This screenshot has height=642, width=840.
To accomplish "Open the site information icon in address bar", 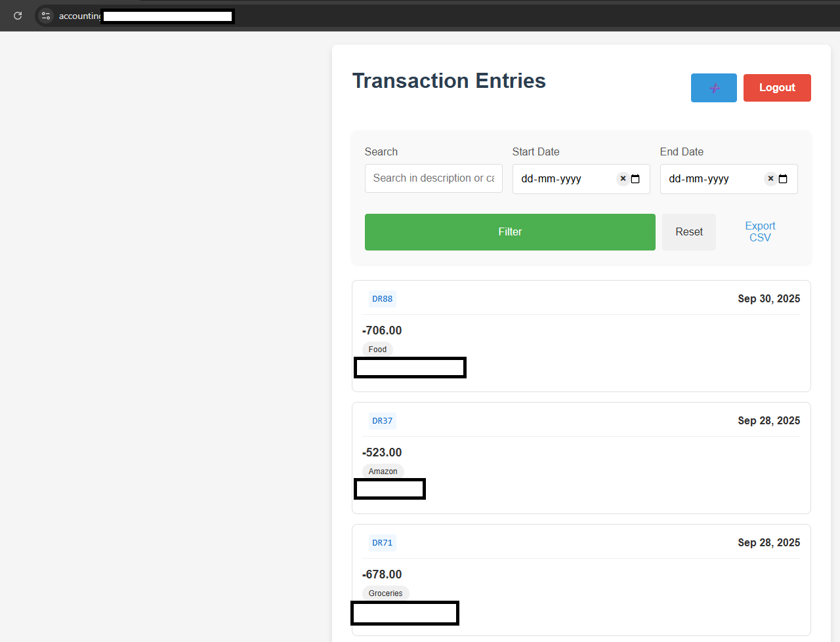I will [x=46, y=16].
